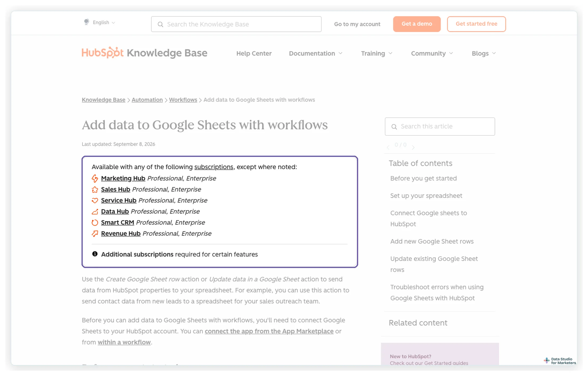Click the Service Hub heart icon
The image size is (588, 376).
95,200
